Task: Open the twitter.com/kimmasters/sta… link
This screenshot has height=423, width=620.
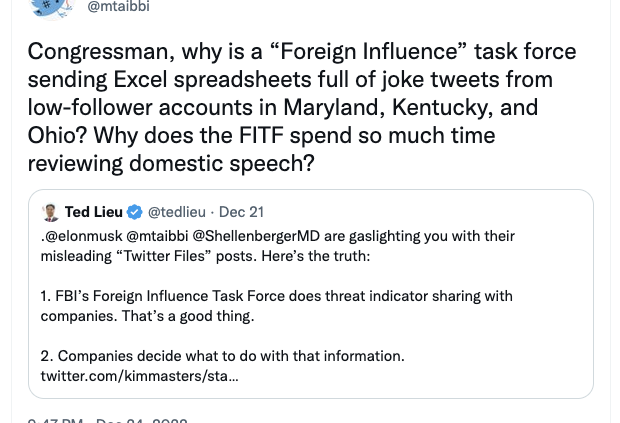Action: point(140,376)
